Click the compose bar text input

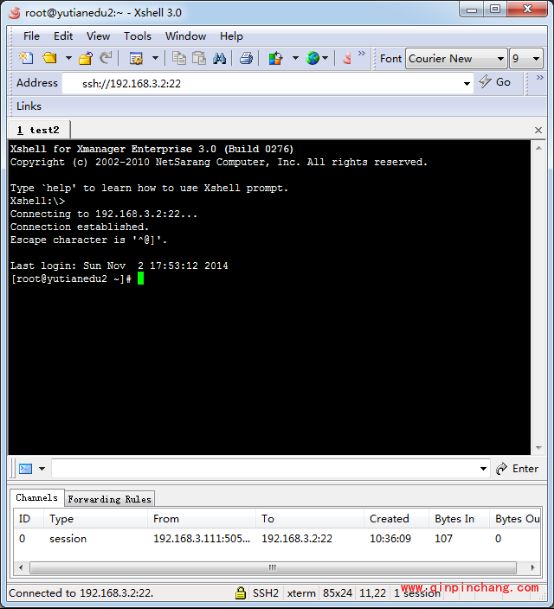(265, 469)
